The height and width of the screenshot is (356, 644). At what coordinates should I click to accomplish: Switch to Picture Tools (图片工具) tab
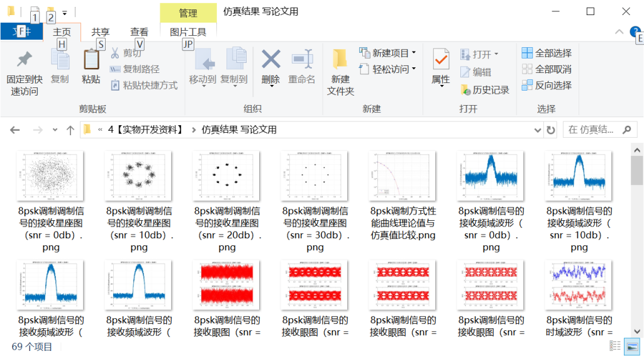[188, 31]
